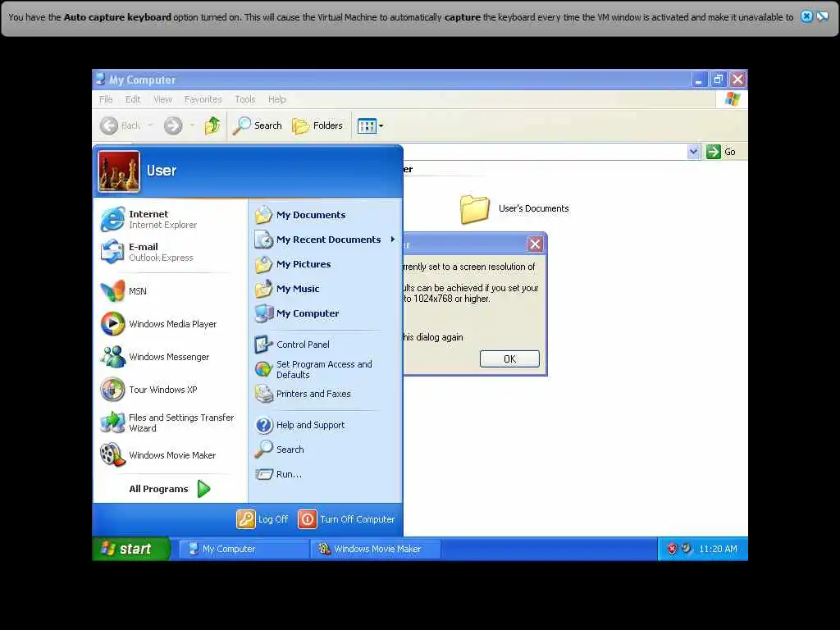Click the Start button
Screen dimensions: 840x630
[x=131, y=549]
